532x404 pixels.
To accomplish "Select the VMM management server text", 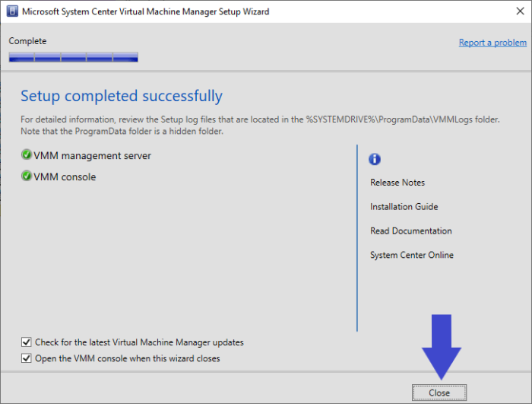I will (92, 156).
